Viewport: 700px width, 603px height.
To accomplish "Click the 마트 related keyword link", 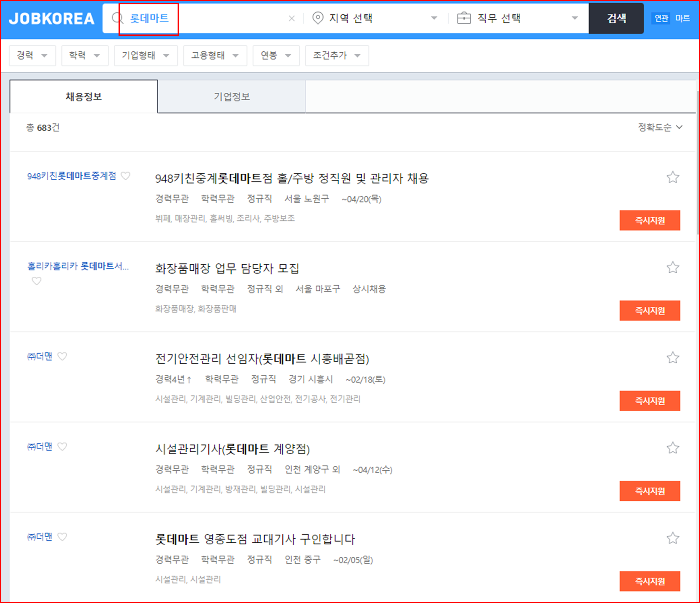I will click(x=682, y=18).
